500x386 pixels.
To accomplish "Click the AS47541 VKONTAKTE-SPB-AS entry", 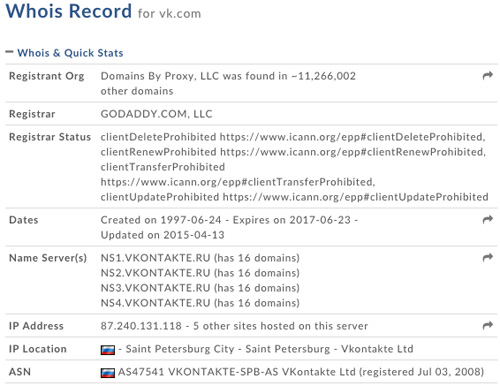I will [301, 372].
